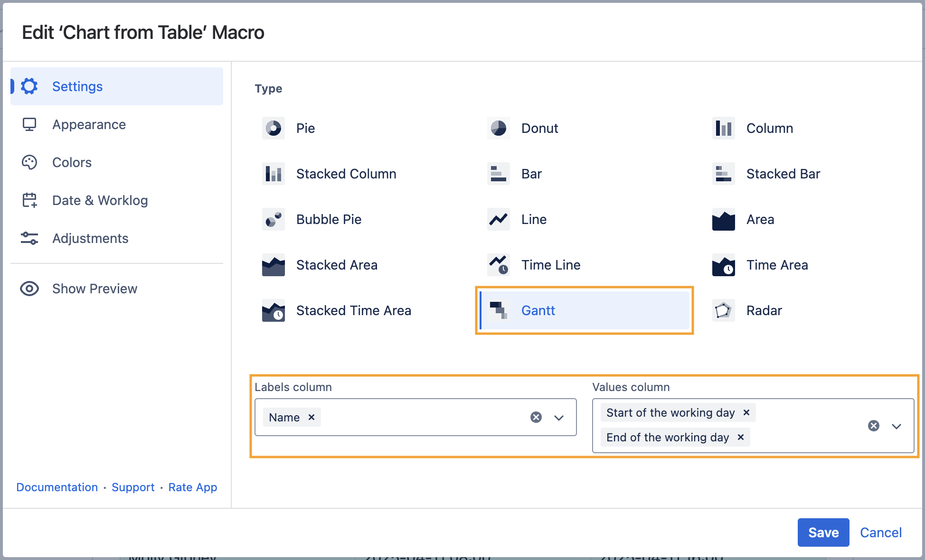Expand the Labels column dropdown arrow

(x=559, y=418)
